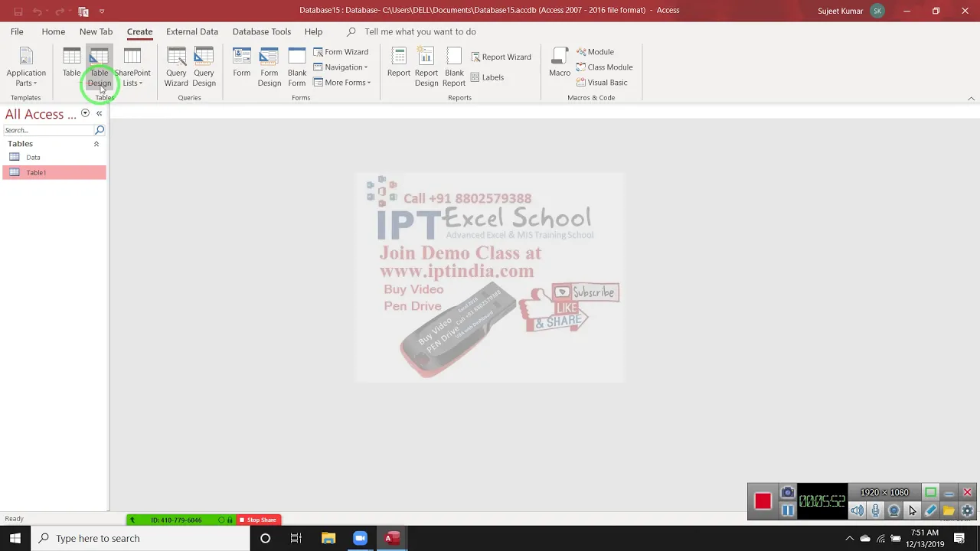Launch the Query Wizard
This screenshot has height=551, width=980.
click(x=176, y=67)
